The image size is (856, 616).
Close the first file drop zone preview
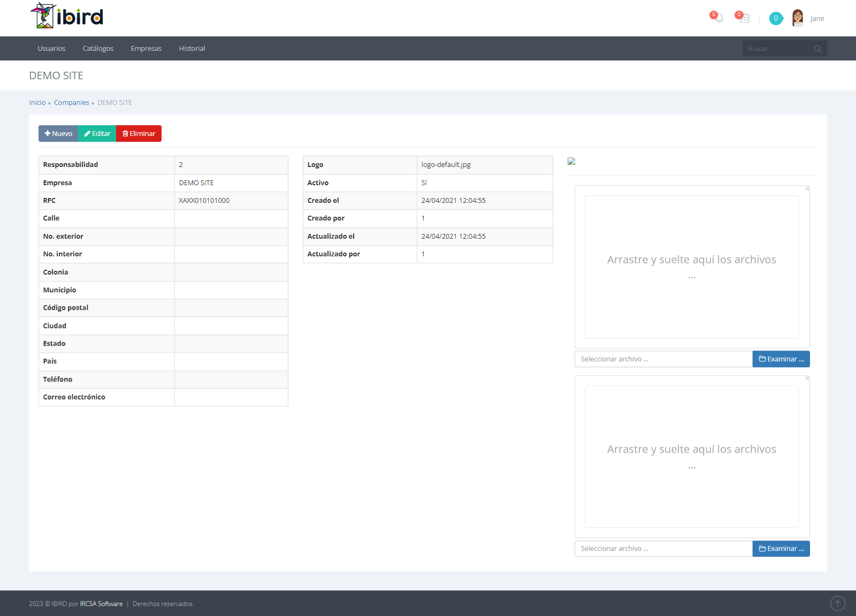click(x=807, y=188)
